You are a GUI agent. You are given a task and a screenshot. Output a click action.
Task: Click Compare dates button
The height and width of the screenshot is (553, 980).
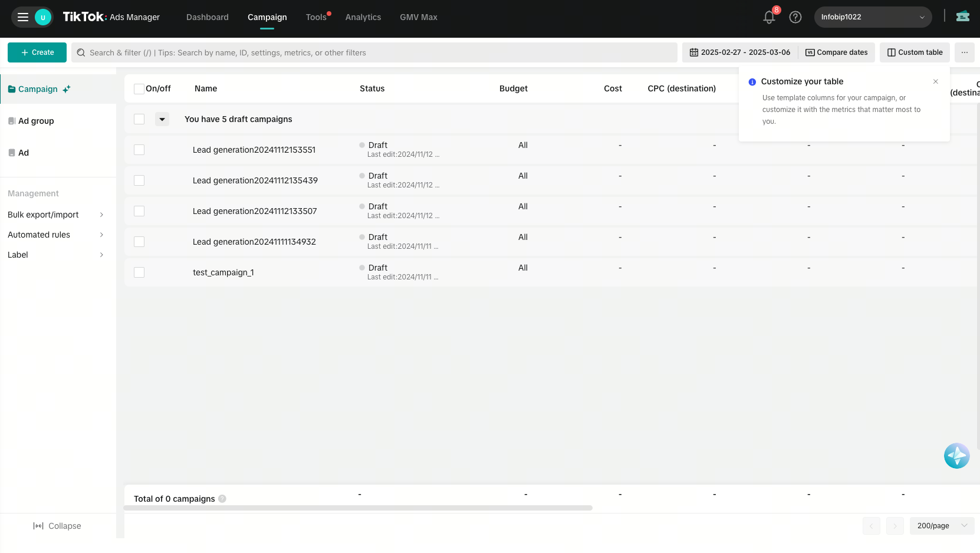pyautogui.click(x=837, y=52)
